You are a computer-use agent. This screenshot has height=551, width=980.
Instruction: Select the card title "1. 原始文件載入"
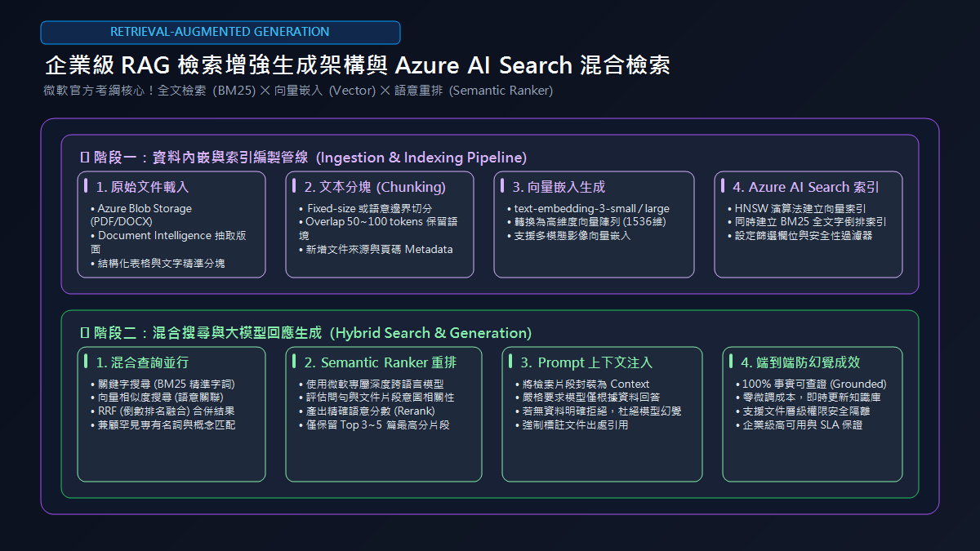(x=142, y=187)
